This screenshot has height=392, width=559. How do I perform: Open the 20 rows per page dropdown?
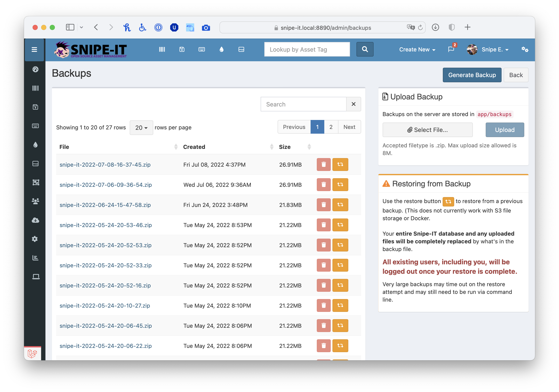pos(141,127)
